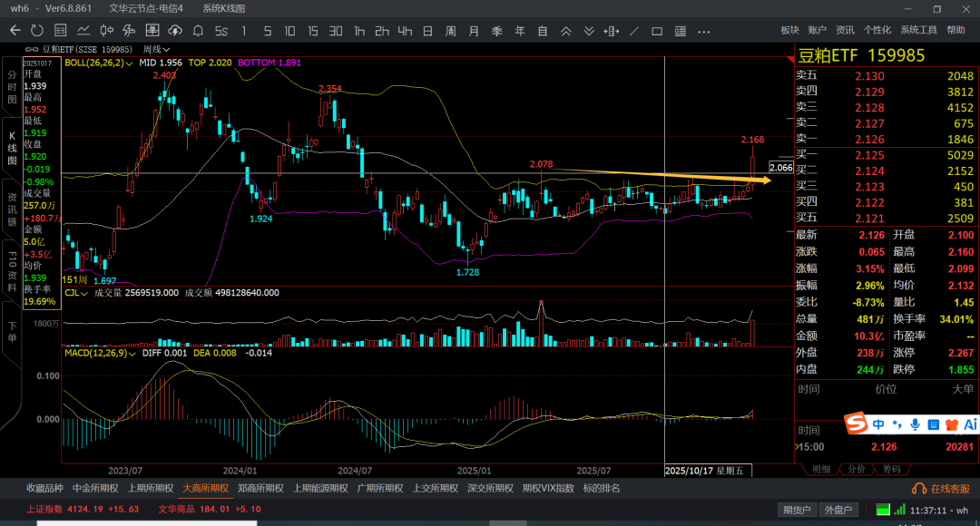Click the back arrow in the toolbar

[x=15, y=31]
